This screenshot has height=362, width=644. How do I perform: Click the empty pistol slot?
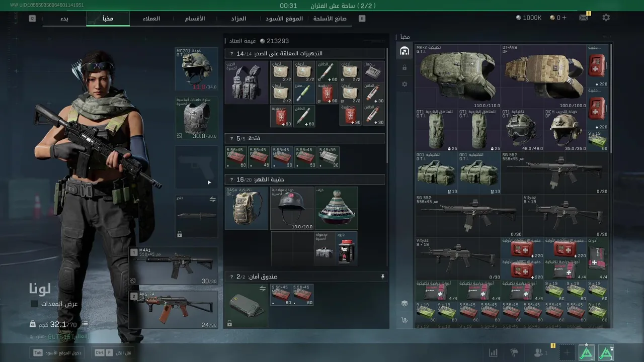(x=197, y=168)
